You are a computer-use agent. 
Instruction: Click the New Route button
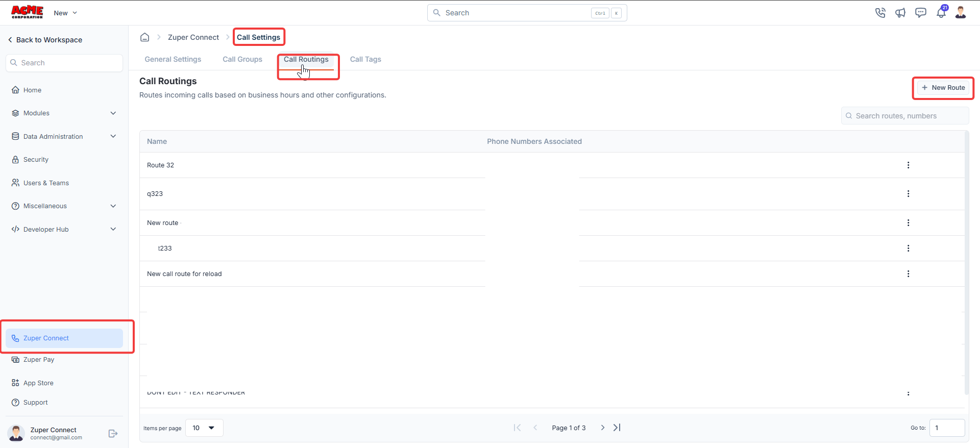pyautogui.click(x=943, y=88)
